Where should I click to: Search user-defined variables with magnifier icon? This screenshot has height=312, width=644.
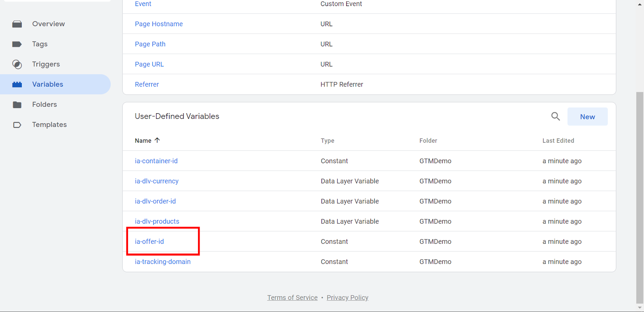tap(555, 116)
